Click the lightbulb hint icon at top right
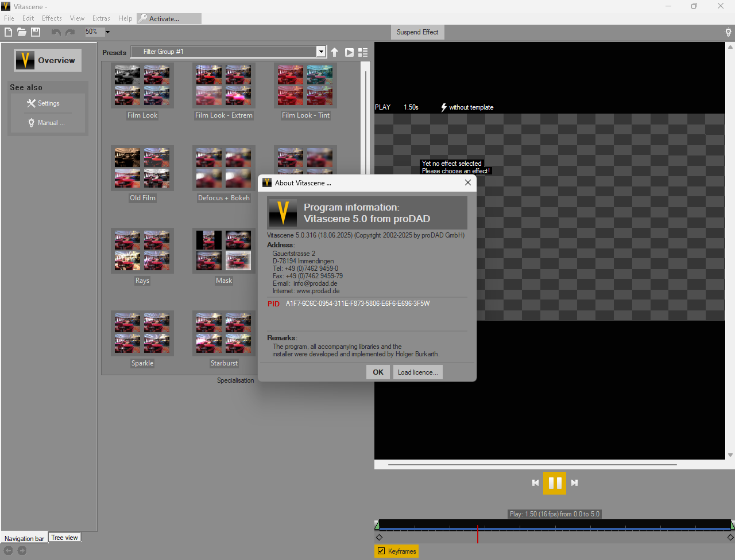 728,32
